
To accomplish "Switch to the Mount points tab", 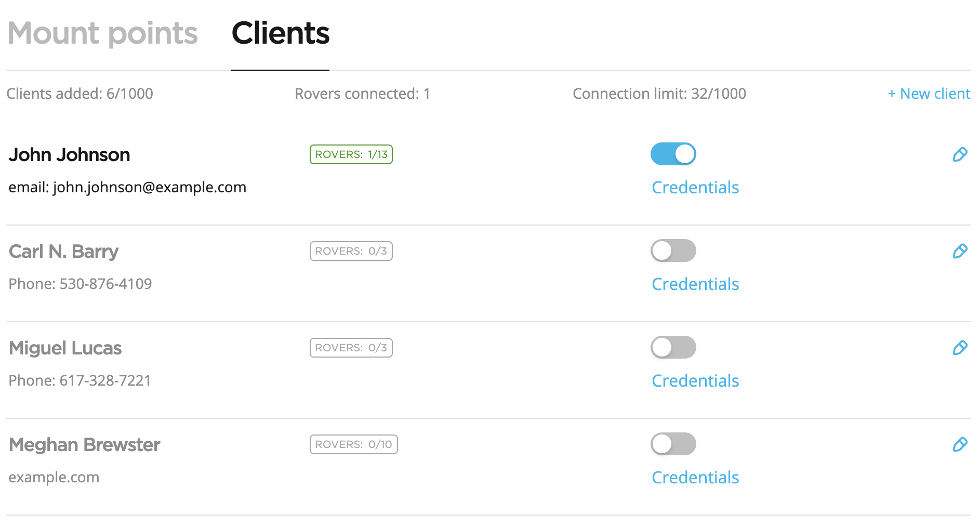I will coord(103,33).
